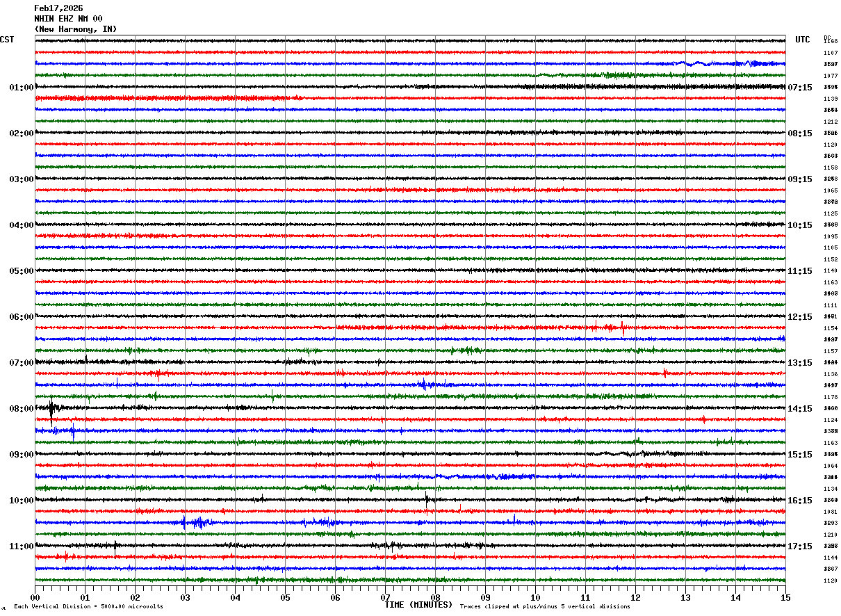Click the blue burst near minute 3 below 10:00
Image resolution: width=841 pixels, height=616 pixels.
197,522
